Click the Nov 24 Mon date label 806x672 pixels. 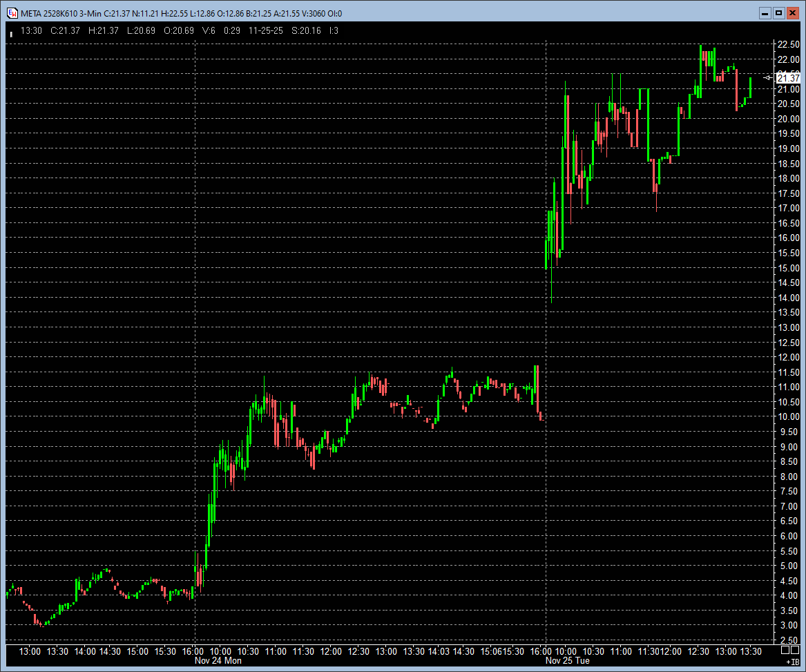pos(218,661)
